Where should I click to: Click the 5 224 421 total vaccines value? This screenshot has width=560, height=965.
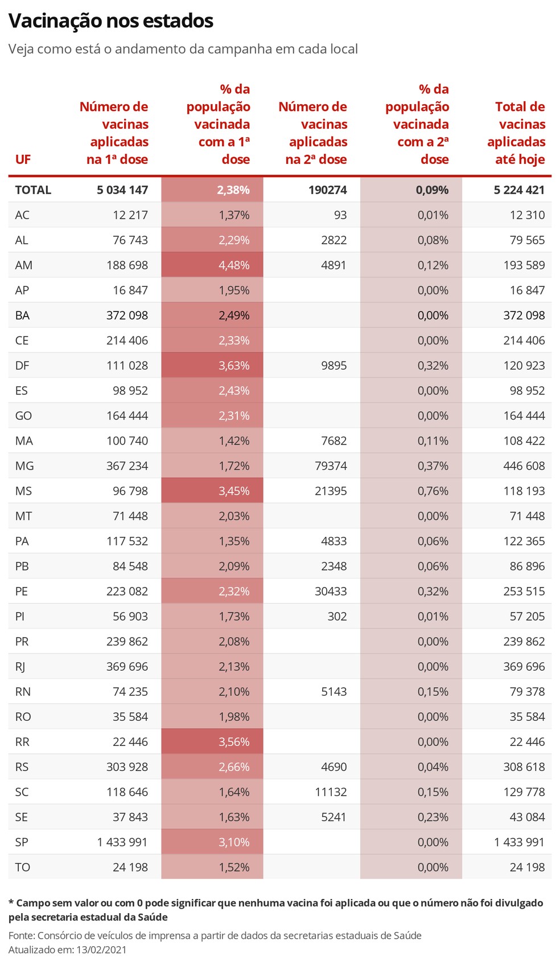(519, 190)
